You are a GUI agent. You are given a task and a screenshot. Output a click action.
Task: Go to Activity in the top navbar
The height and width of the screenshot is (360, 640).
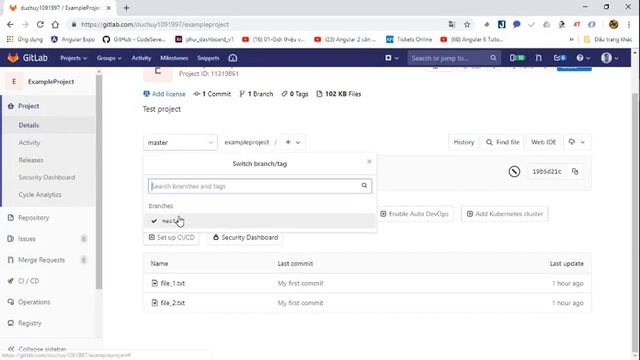[141, 58]
